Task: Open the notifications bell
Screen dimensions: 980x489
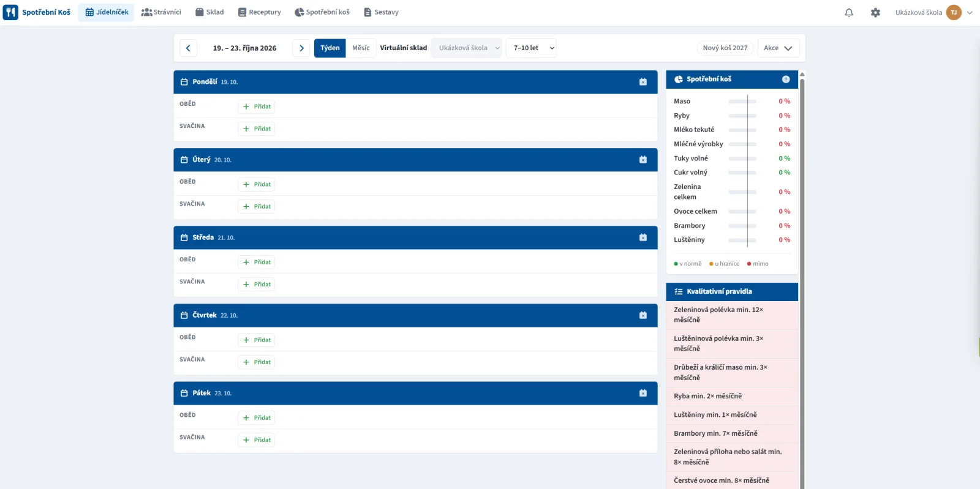Action: [x=849, y=12]
